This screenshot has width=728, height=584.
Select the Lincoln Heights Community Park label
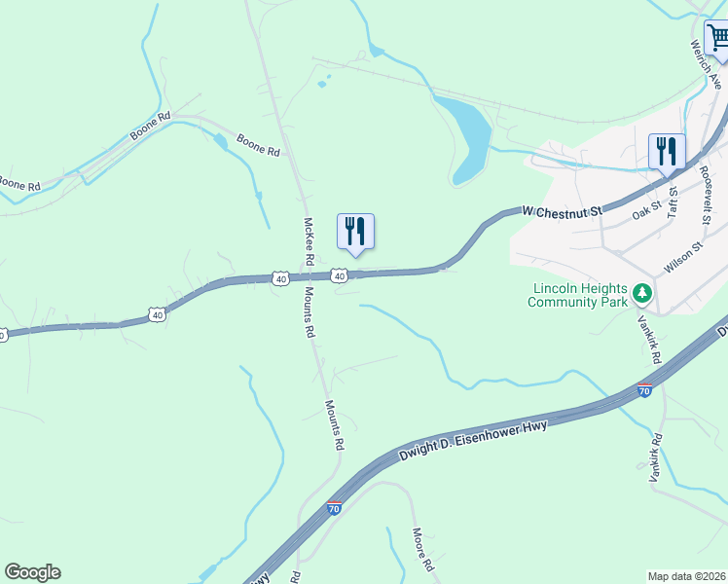point(577,295)
